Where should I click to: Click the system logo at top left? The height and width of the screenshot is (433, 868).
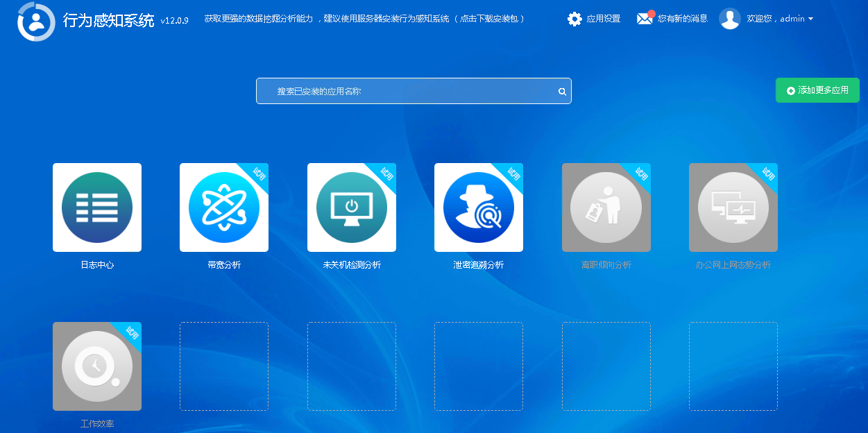tap(36, 21)
